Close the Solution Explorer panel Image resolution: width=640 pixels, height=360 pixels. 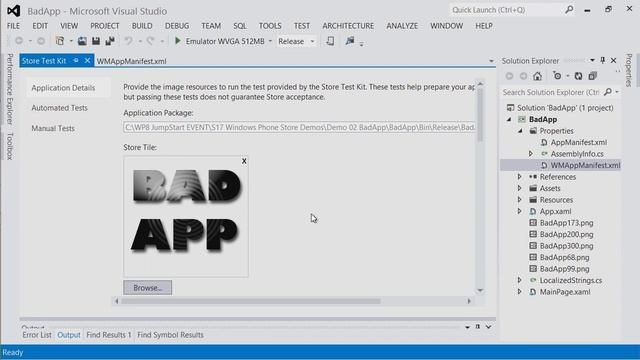point(613,60)
